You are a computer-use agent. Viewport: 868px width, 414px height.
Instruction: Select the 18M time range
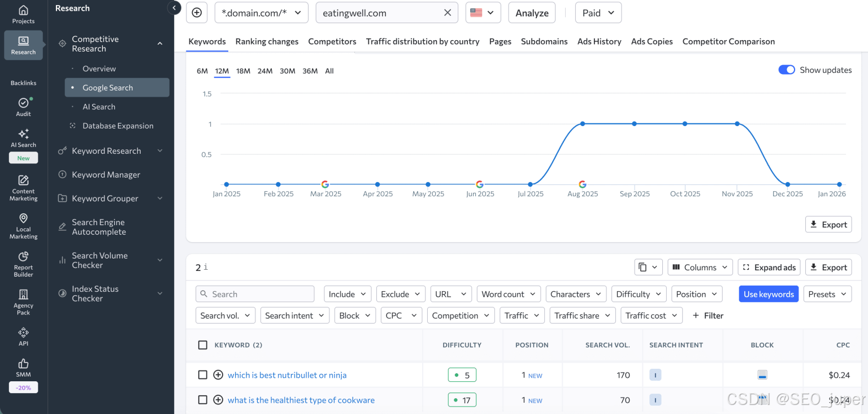[244, 71]
